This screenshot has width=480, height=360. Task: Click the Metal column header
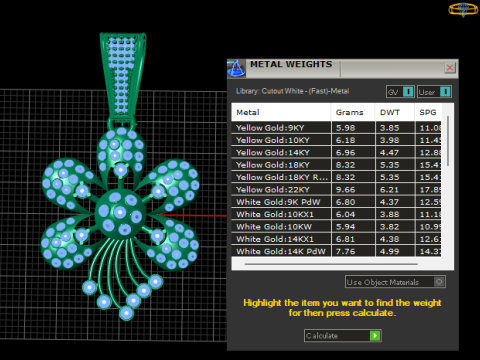281,112
